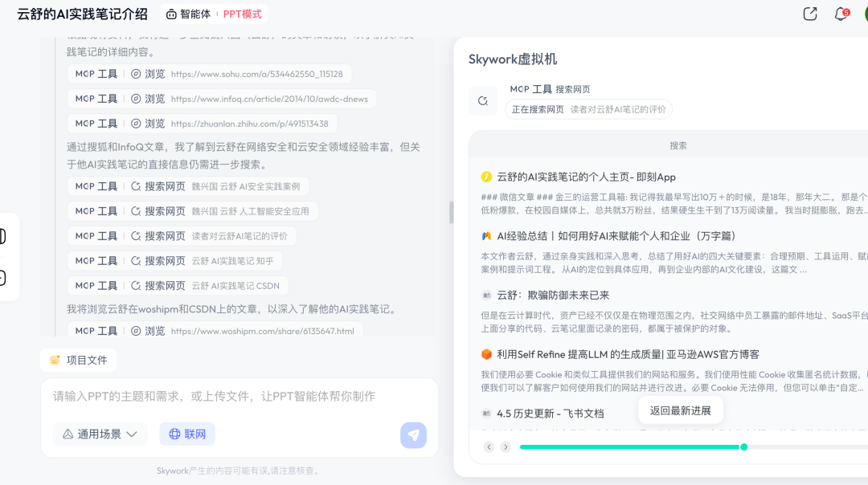Open the share/export icon in header
The image size is (868, 485).
810,14
